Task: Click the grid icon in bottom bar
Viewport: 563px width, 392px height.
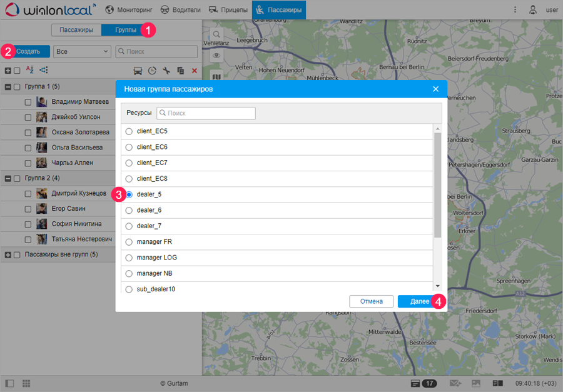Action: point(26,383)
